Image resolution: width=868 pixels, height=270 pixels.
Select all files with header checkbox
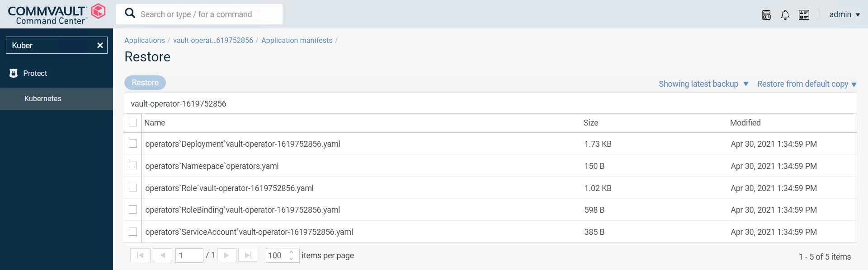pyautogui.click(x=133, y=123)
